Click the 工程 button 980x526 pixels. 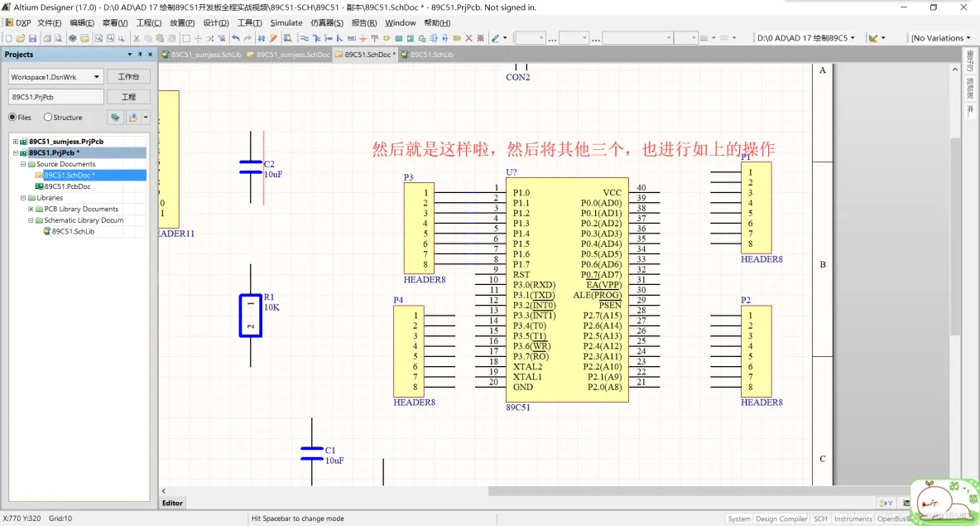(x=128, y=97)
